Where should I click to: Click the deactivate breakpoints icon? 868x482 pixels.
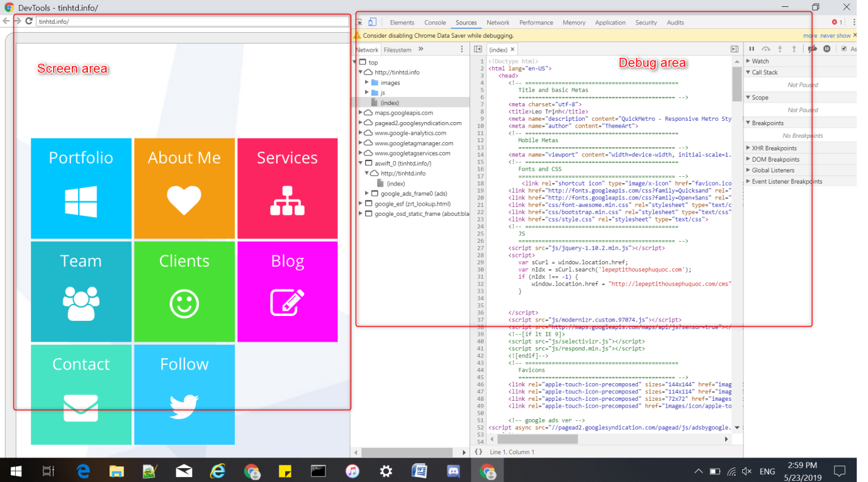pyautogui.click(x=813, y=49)
